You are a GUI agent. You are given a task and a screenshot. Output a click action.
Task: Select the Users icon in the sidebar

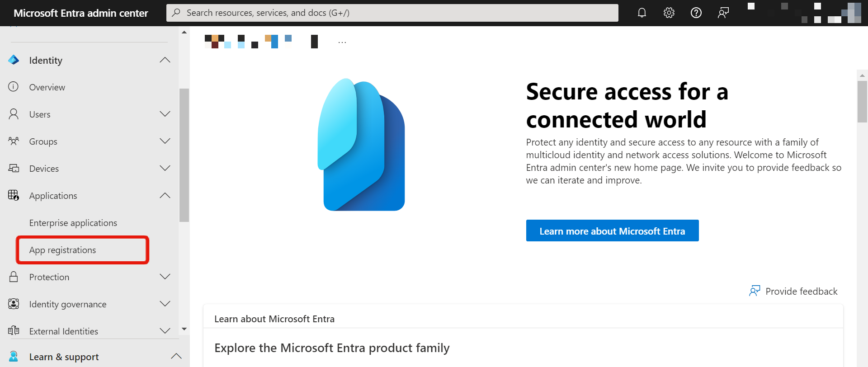14,114
